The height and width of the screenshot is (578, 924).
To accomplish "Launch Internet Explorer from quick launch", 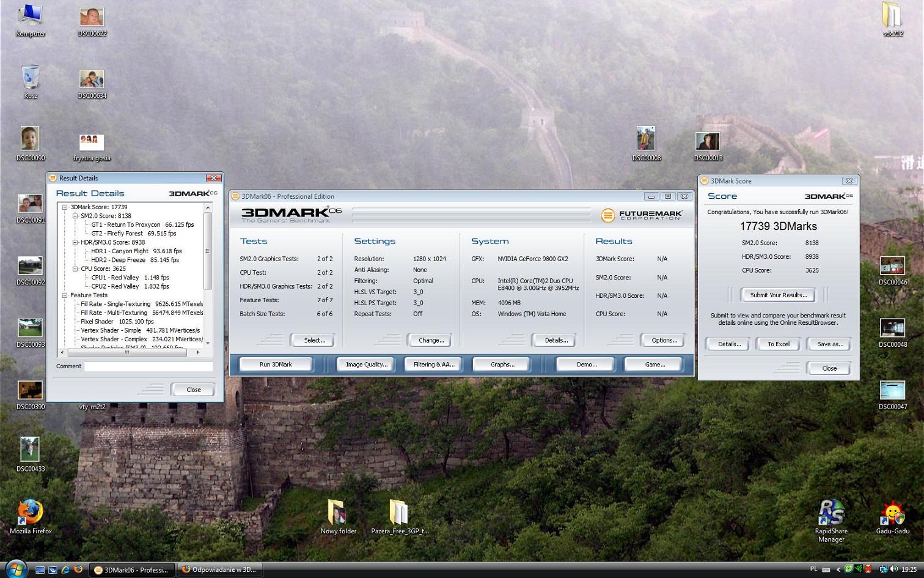I will click(x=65, y=569).
